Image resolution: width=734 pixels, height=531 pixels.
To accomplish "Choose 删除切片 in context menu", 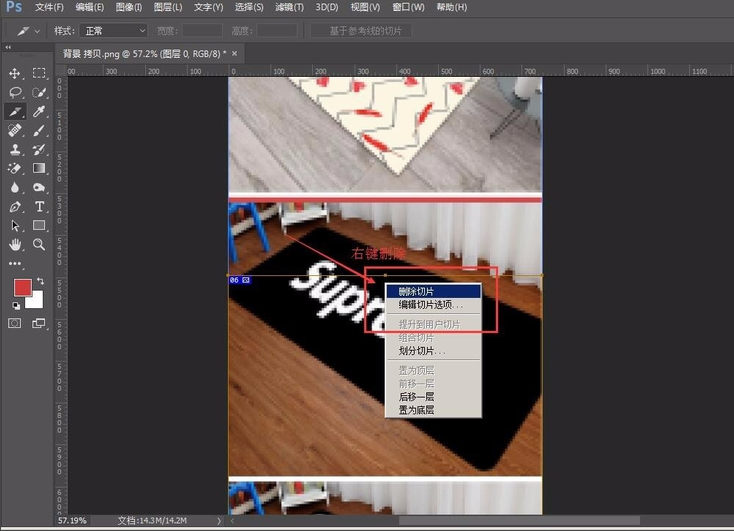I will coord(433,291).
